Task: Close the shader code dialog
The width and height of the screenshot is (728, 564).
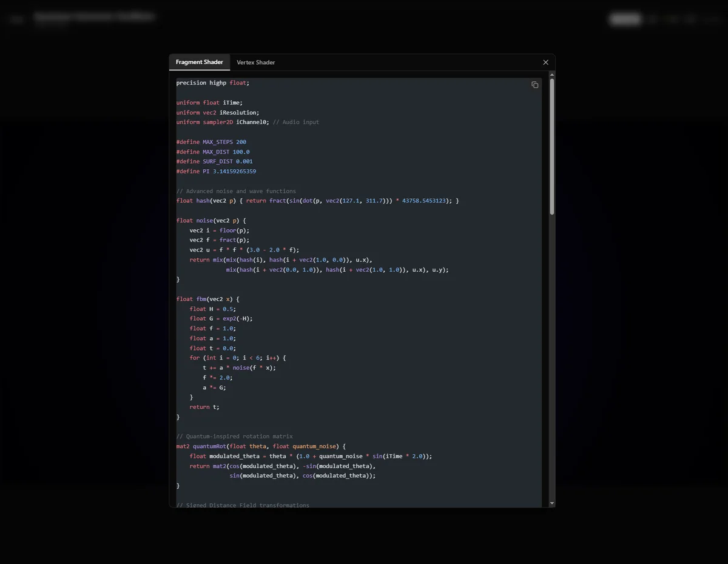Action: pos(545,62)
